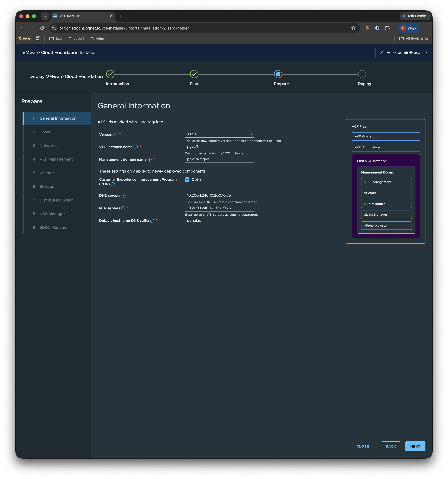The height and width of the screenshot is (479, 448).
Task: Click the VCF Operations box in VCF Fleet
Action: (x=386, y=136)
